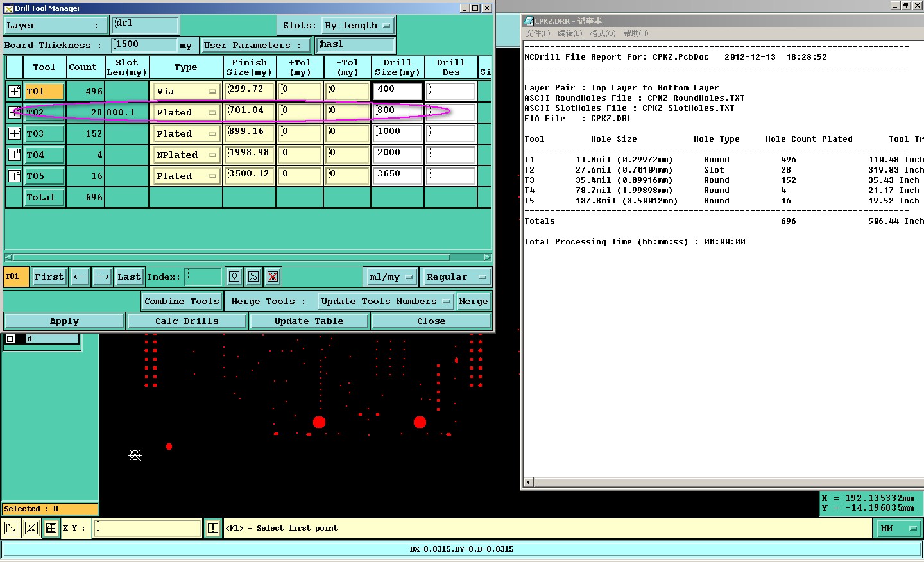This screenshot has width=924, height=562.
Task: Open the Slots By length dropdown
Action: click(357, 26)
